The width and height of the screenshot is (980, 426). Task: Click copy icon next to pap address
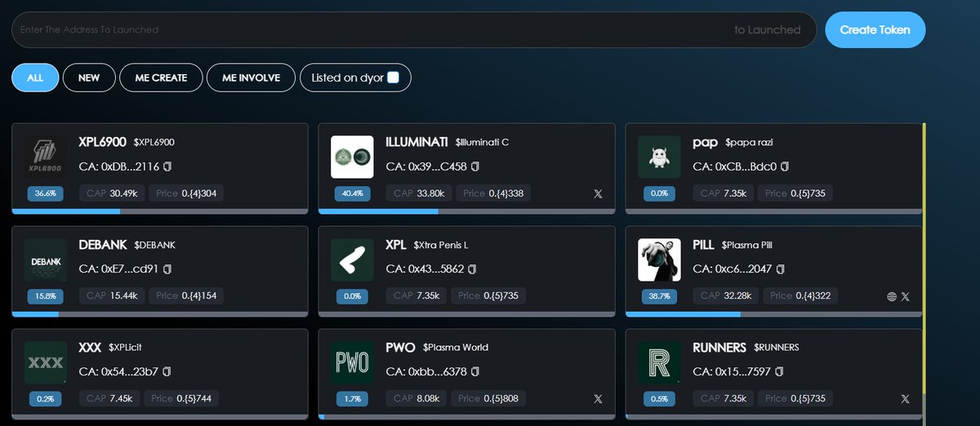click(785, 166)
